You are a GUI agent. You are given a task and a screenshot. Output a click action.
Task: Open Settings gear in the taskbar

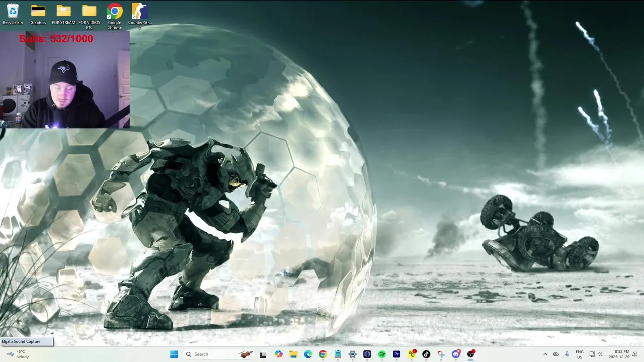coord(352,354)
